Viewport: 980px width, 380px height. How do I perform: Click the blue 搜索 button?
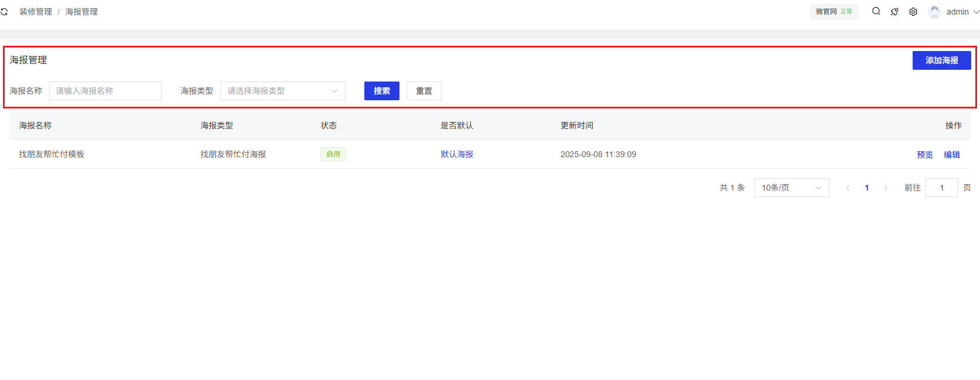(x=381, y=91)
